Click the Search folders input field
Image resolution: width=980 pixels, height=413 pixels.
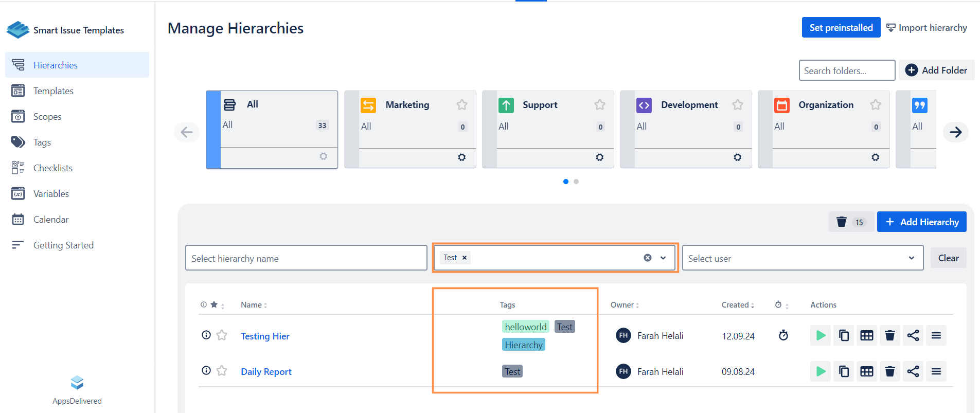tap(846, 70)
